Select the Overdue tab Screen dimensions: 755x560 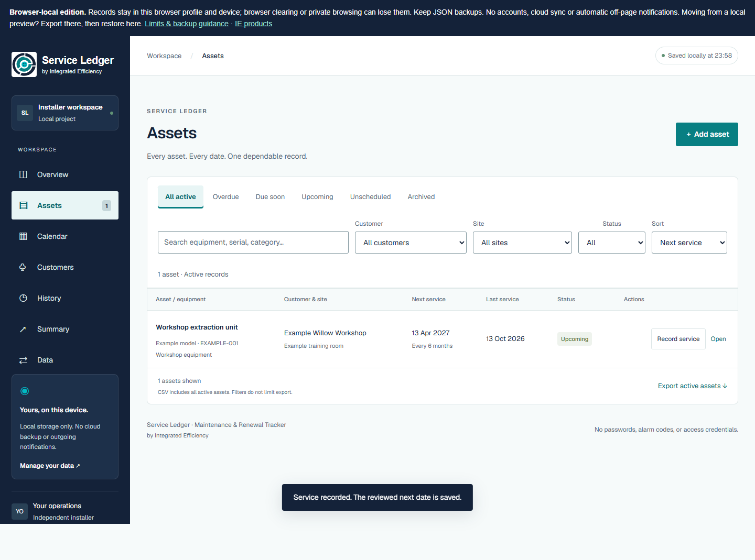[226, 197]
